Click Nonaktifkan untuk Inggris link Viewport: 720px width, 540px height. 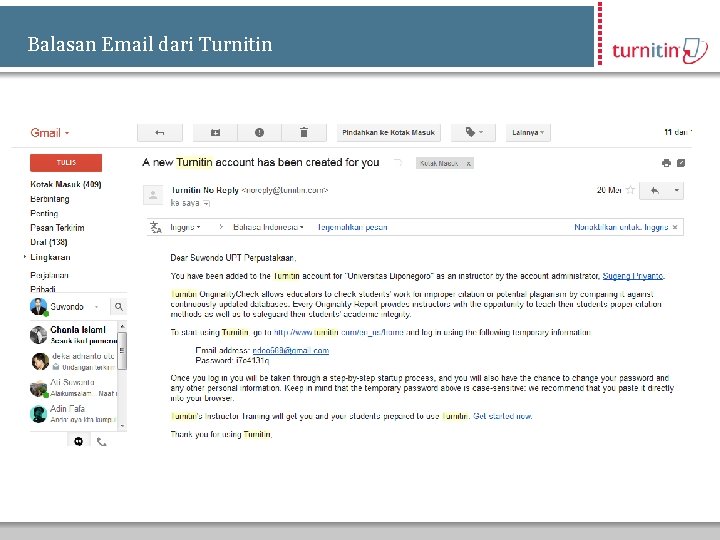(621, 227)
